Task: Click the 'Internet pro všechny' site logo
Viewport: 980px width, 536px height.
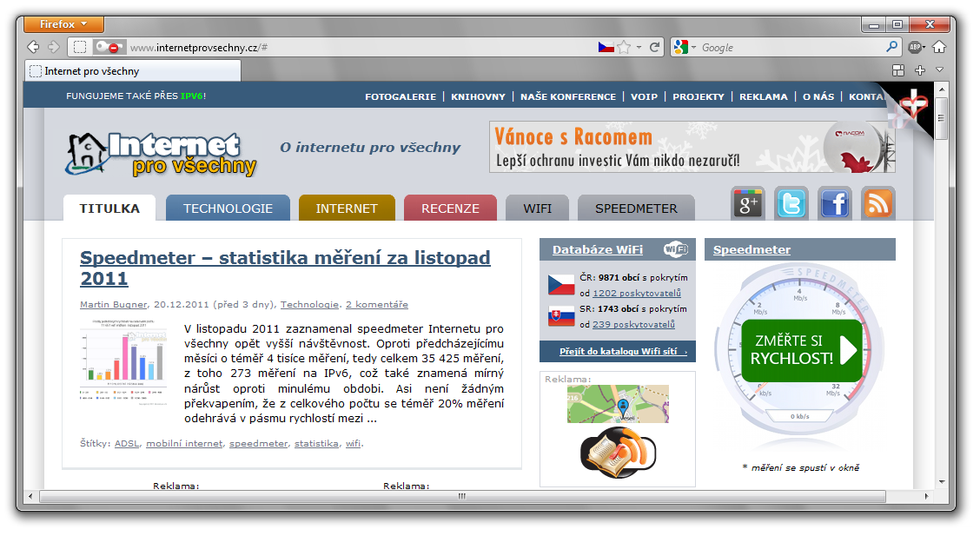Action: [162, 155]
